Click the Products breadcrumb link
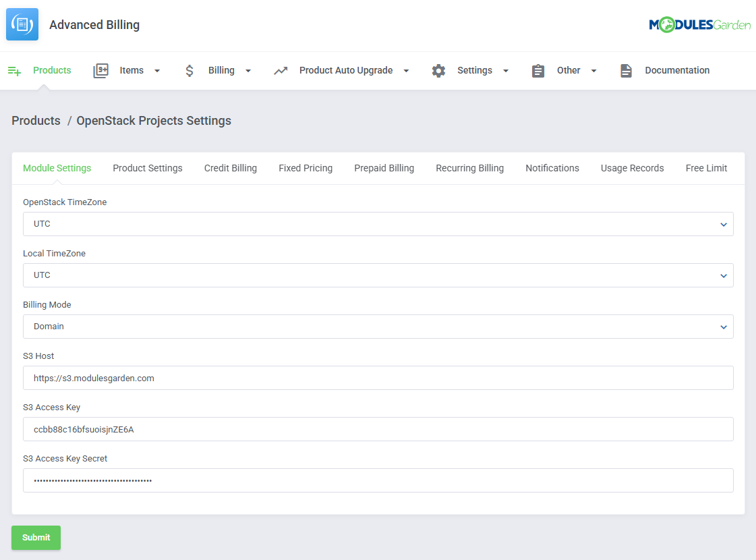The image size is (756, 560). 36,121
